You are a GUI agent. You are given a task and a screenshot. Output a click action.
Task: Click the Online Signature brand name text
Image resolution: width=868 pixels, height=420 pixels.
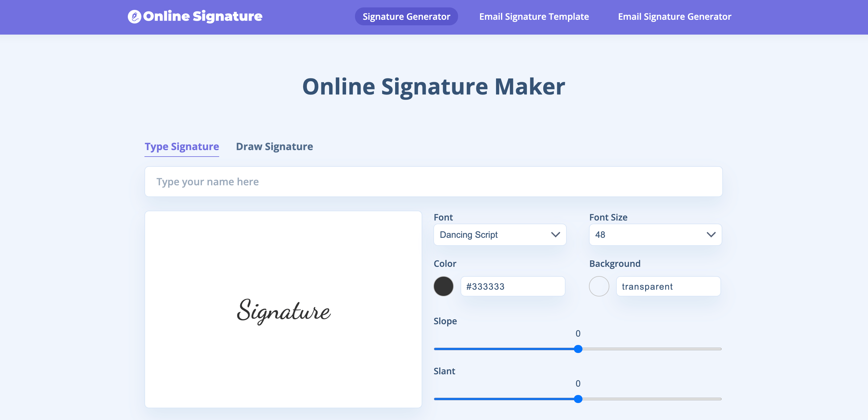click(202, 16)
